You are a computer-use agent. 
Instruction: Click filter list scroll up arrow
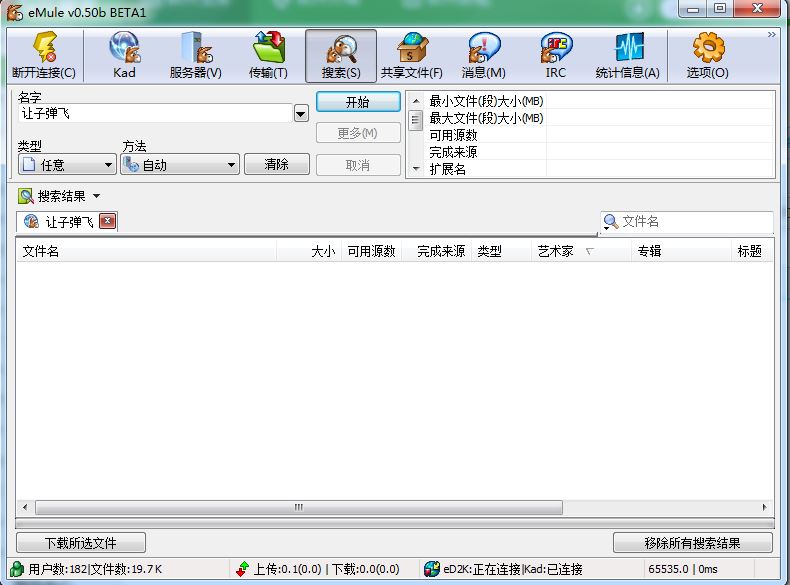[416, 101]
